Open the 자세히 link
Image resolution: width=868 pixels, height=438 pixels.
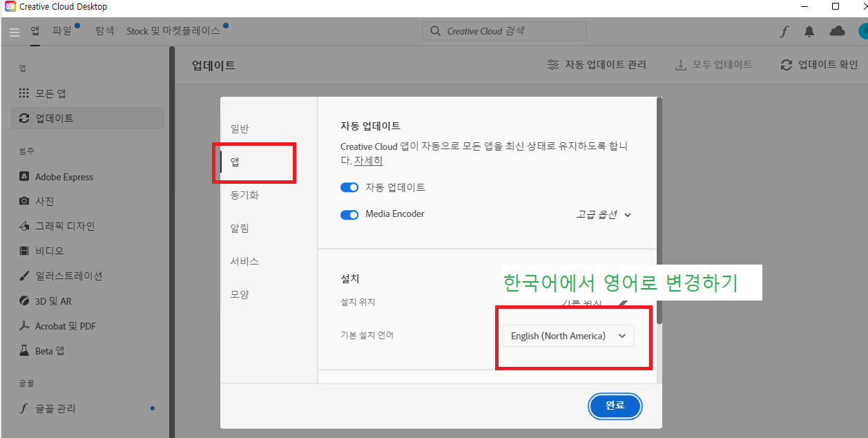click(369, 161)
